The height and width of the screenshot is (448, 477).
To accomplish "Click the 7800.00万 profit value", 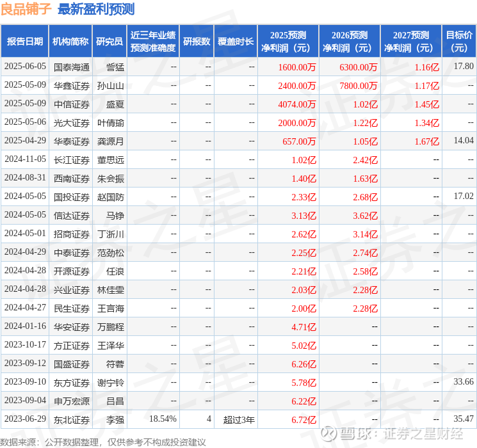I will (359, 86).
